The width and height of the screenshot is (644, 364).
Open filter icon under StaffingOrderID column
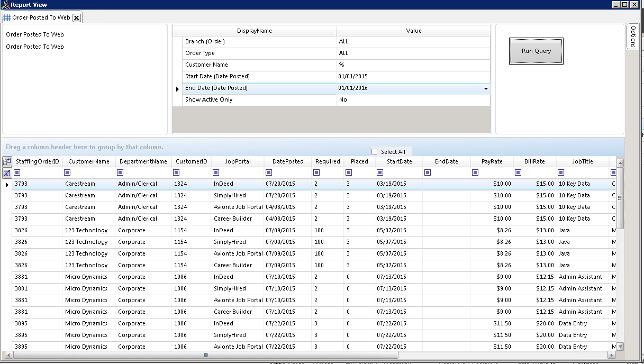pyautogui.click(x=17, y=172)
